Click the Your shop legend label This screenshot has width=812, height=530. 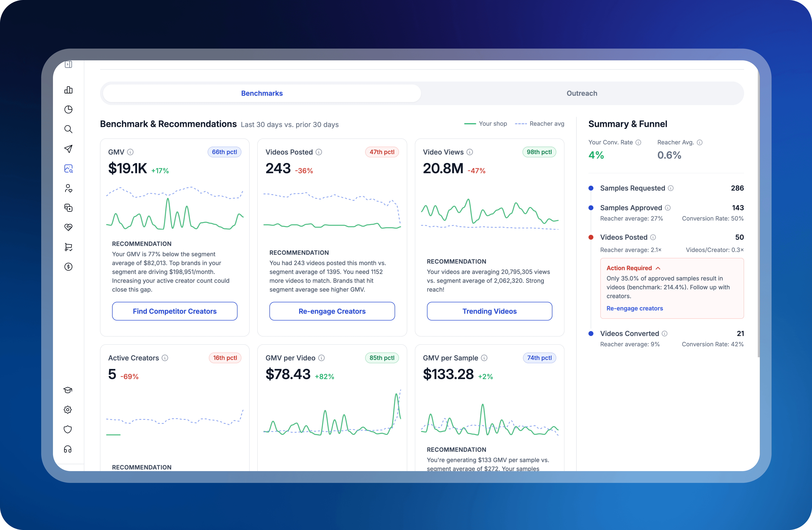[x=493, y=124]
